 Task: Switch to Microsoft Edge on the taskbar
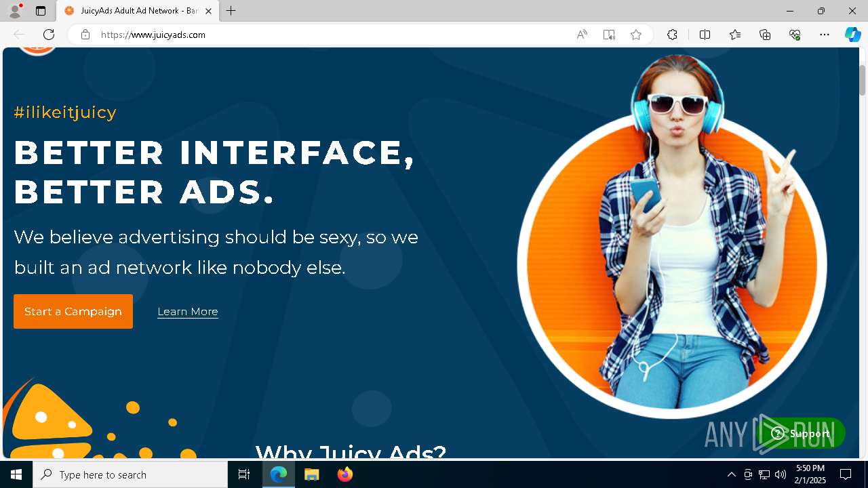279,474
